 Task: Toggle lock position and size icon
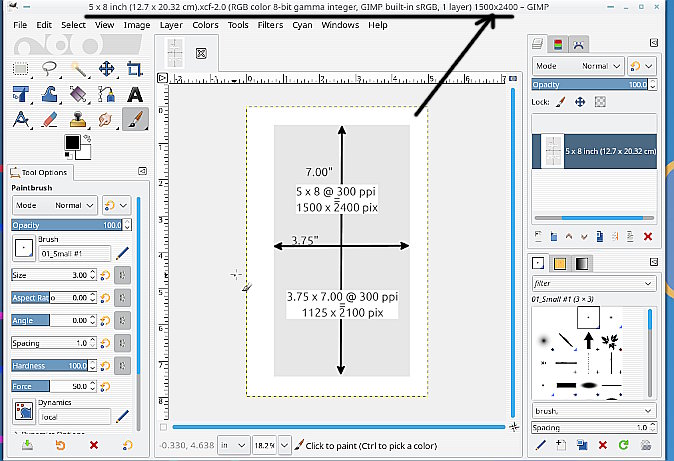[580, 102]
